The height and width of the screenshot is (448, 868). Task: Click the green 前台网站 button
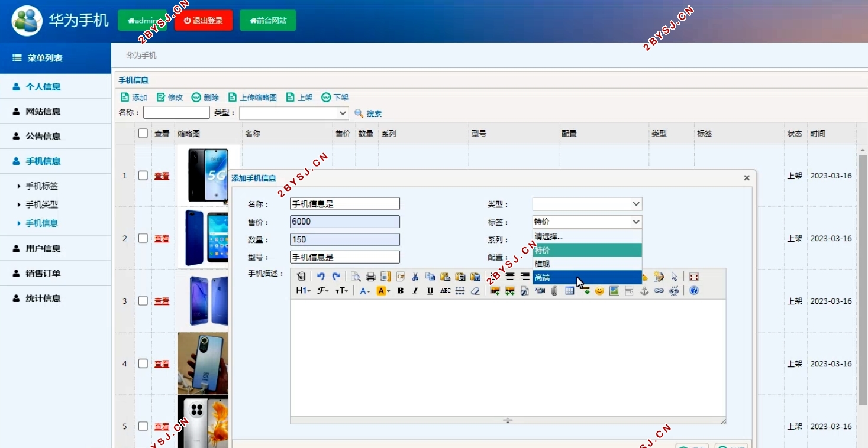tap(268, 20)
